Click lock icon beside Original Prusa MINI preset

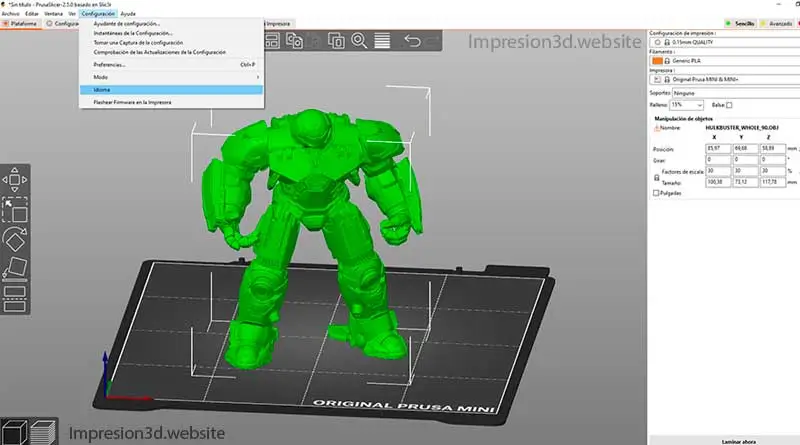tap(667, 80)
